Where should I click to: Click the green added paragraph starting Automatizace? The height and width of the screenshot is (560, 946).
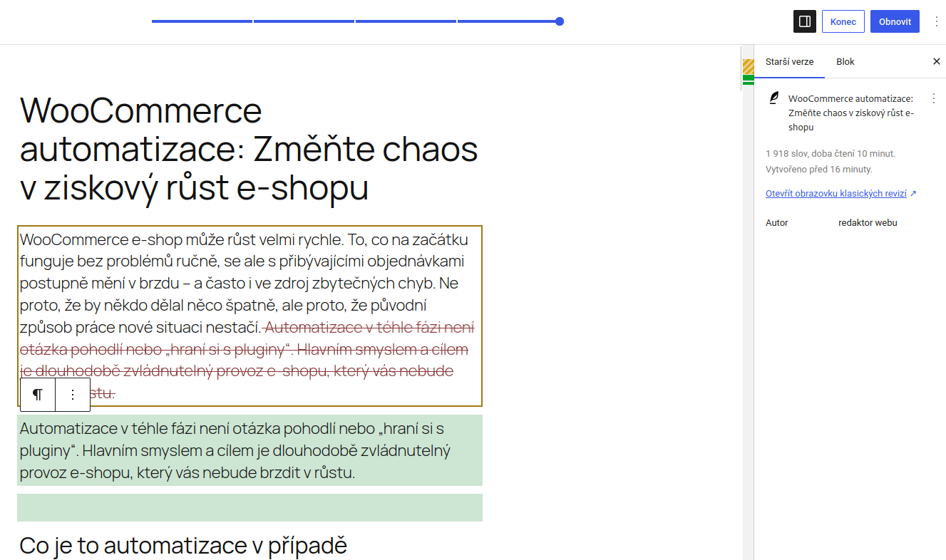point(250,450)
